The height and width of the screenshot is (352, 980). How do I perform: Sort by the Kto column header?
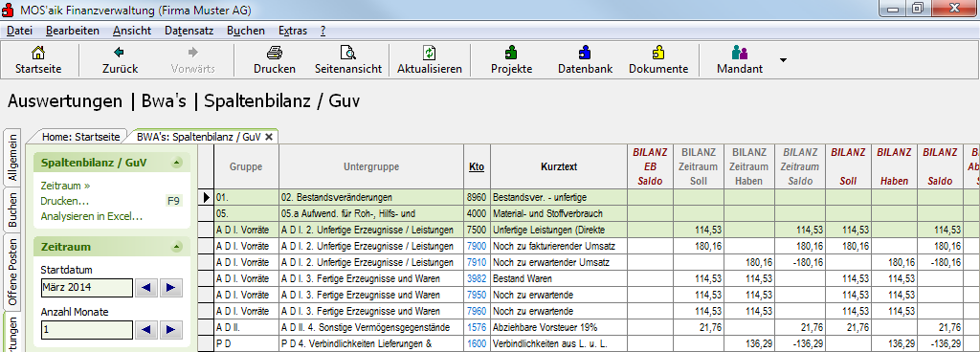pyautogui.click(x=477, y=166)
